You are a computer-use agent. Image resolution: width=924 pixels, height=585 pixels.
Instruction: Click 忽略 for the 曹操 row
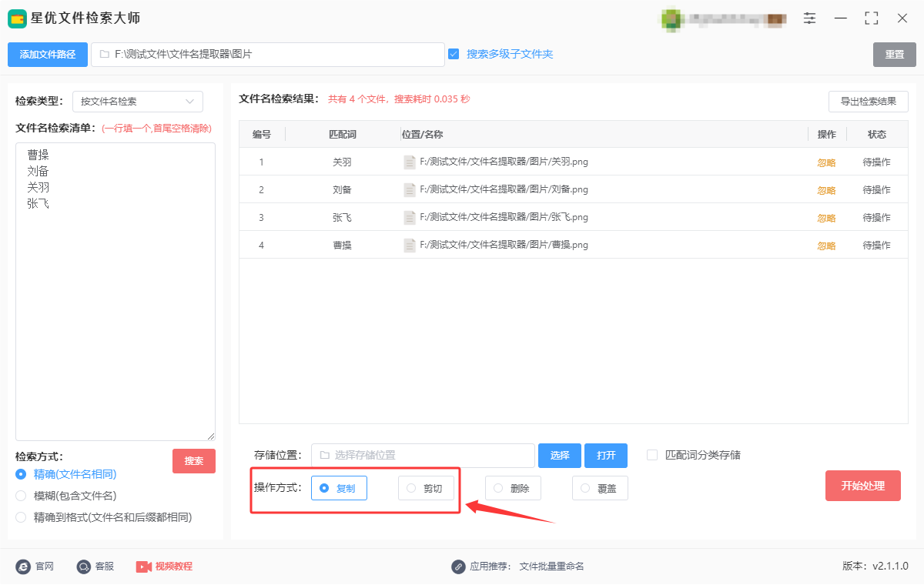(x=826, y=246)
